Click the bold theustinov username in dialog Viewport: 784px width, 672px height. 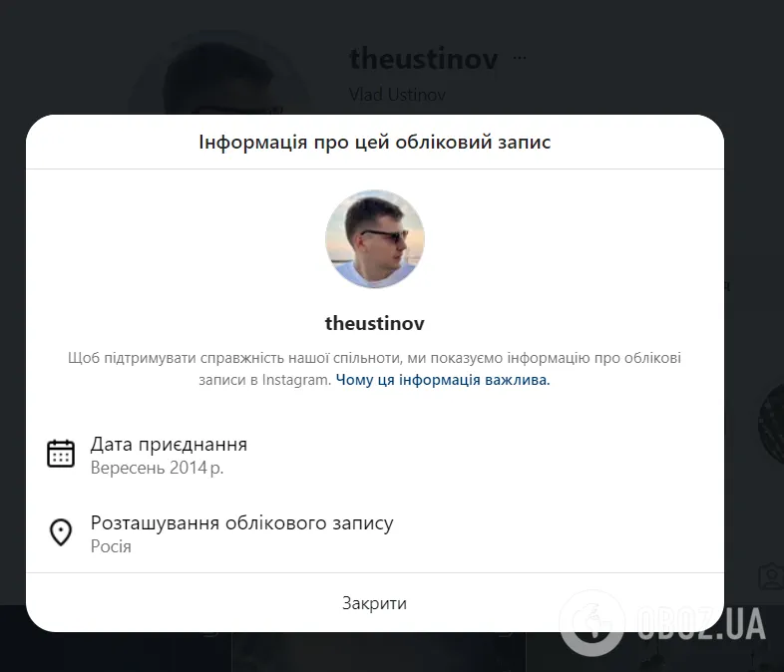375,323
